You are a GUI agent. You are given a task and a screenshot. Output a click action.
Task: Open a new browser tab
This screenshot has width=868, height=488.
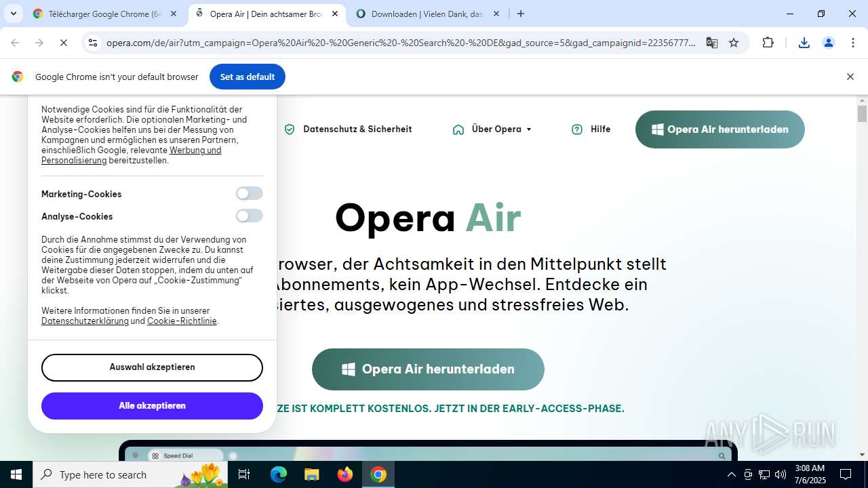(521, 14)
